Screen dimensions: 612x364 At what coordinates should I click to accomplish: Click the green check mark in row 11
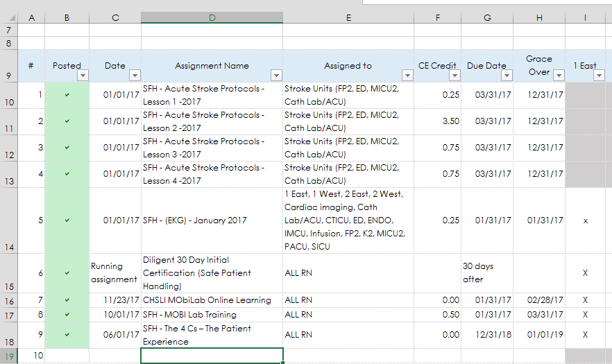(67, 121)
